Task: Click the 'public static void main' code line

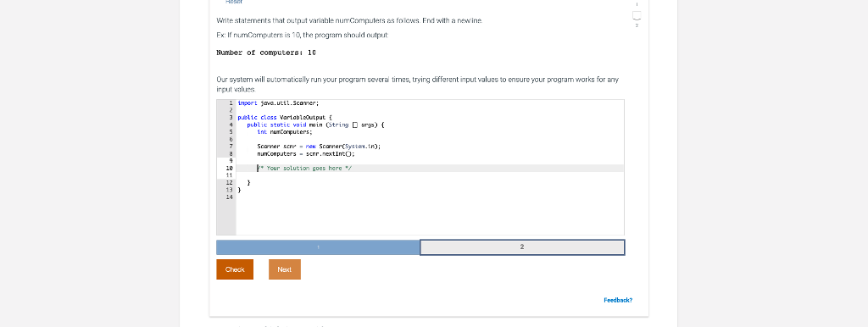Action: pyautogui.click(x=315, y=125)
